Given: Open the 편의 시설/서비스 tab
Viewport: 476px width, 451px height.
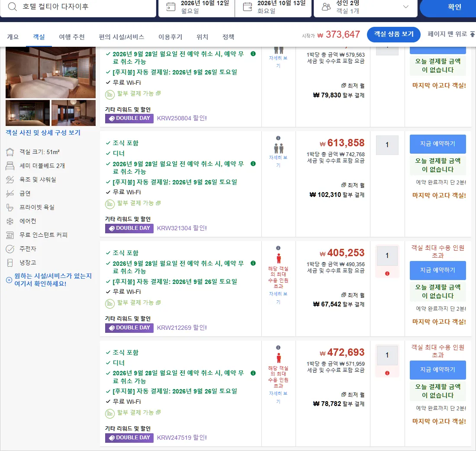Looking at the screenshot, I should (122, 37).
